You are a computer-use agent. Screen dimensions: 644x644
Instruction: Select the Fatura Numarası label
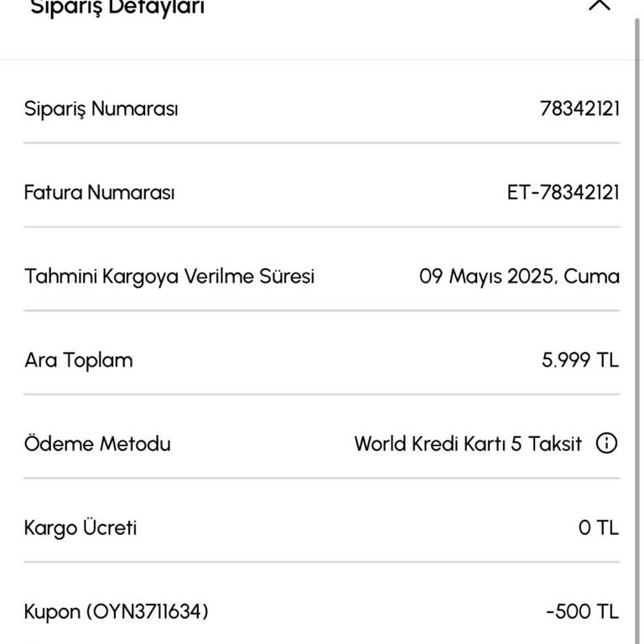click(99, 193)
